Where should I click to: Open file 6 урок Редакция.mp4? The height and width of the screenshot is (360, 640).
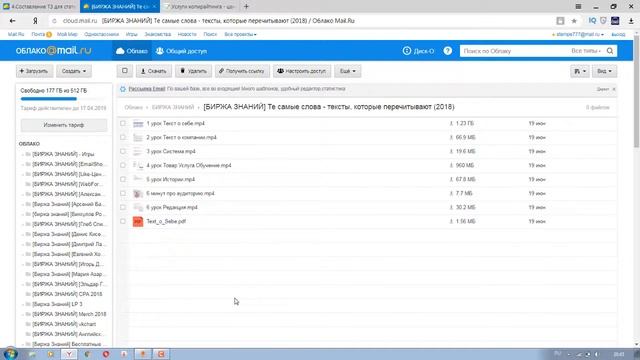172,207
